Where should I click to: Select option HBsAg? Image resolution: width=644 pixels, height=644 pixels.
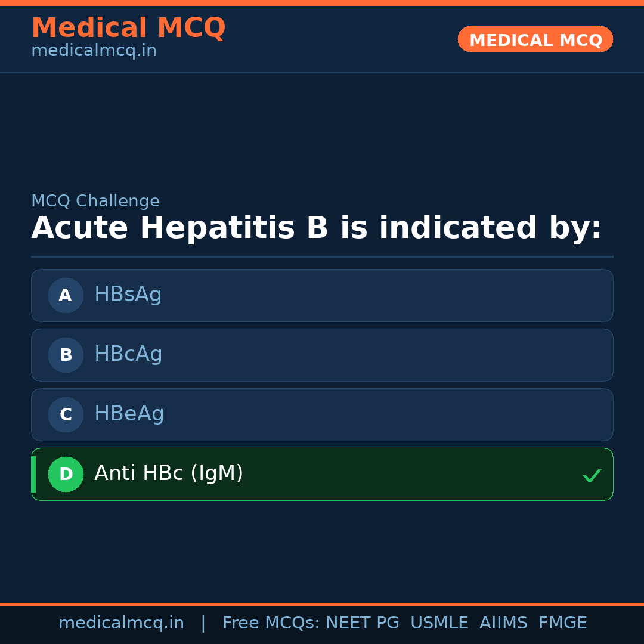point(322,295)
